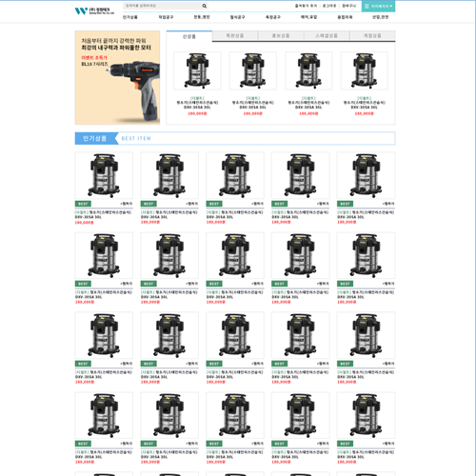Expand the 마이페이지 dropdown
The height and width of the screenshot is (476, 476).
(378, 6)
